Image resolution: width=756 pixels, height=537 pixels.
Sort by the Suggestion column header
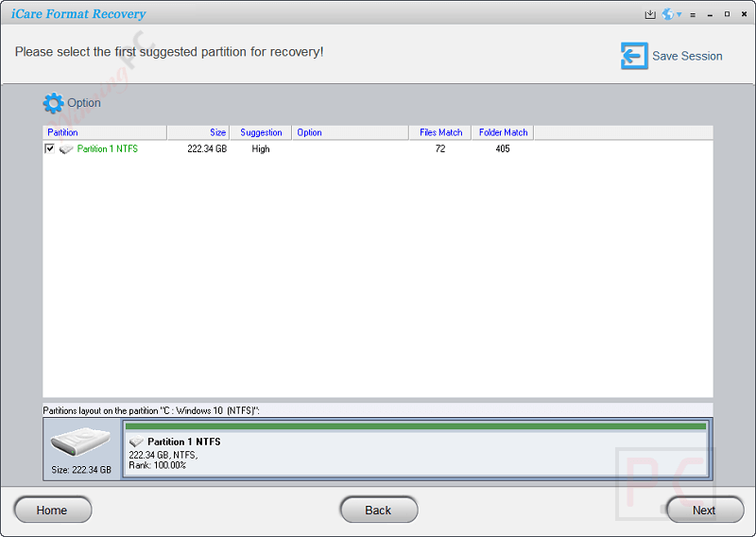[261, 132]
